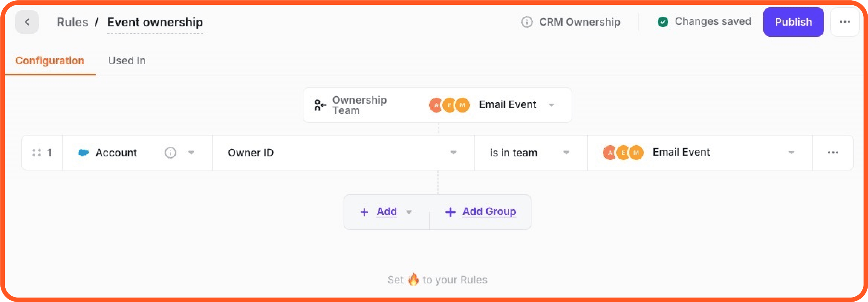Click the info icon next to Account
This screenshot has width=868, height=302.
170,153
